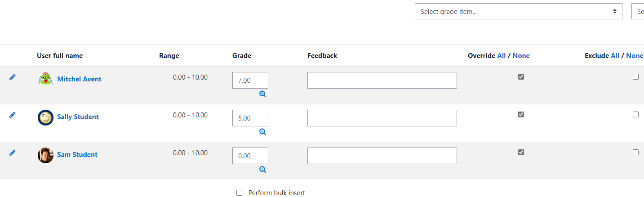Toggle exclude checkbox for Sally Student

tap(635, 115)
